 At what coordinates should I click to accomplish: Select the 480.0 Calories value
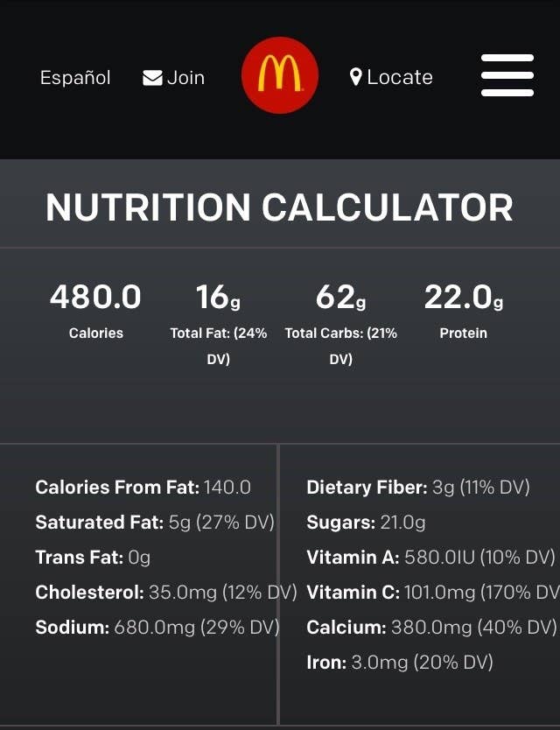(x=95, y=297)
